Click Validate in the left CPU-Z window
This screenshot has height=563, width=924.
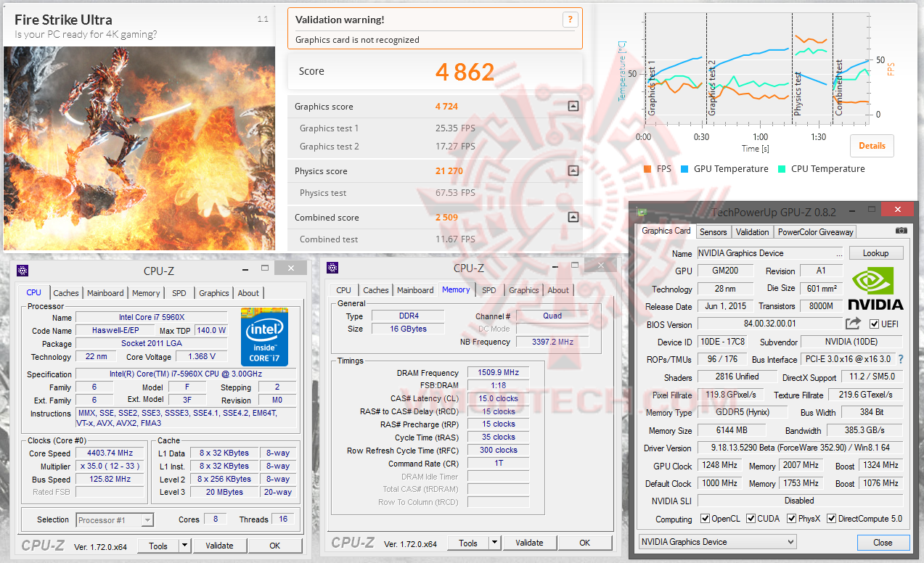[x=219, y=546]
